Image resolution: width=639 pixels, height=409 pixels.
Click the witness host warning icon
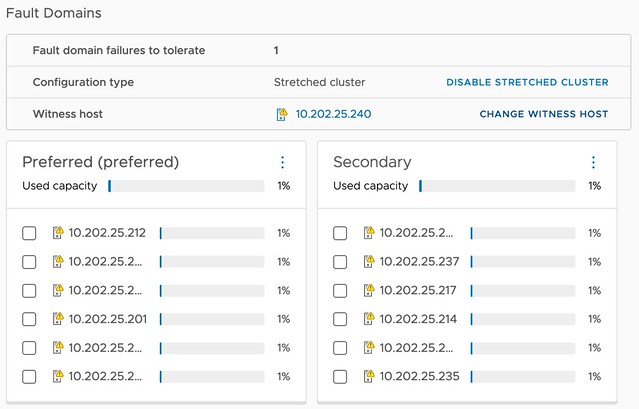pos(282,114)
